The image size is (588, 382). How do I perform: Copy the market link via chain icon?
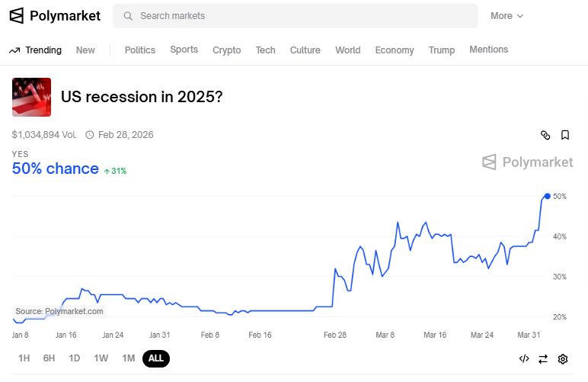545,135
